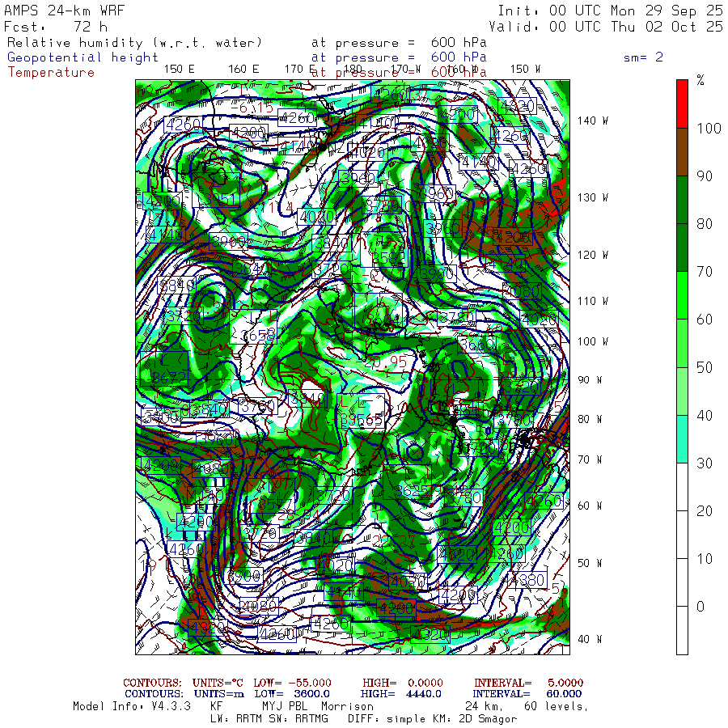Image resolution: width=728 pixels, height=728 pixels.
Task: Click the '130 W' label on right edge
Action: (x=593, y=198)
